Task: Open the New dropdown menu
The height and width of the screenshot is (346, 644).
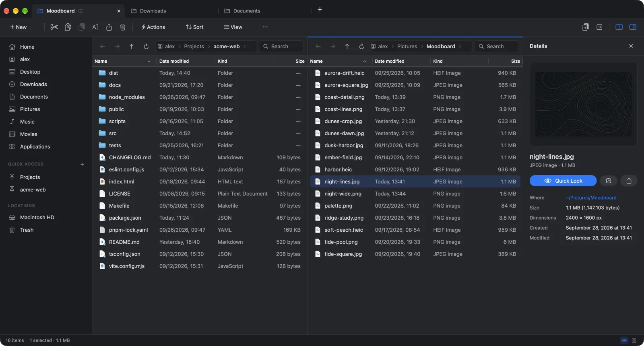Action: tap(19, 27)
